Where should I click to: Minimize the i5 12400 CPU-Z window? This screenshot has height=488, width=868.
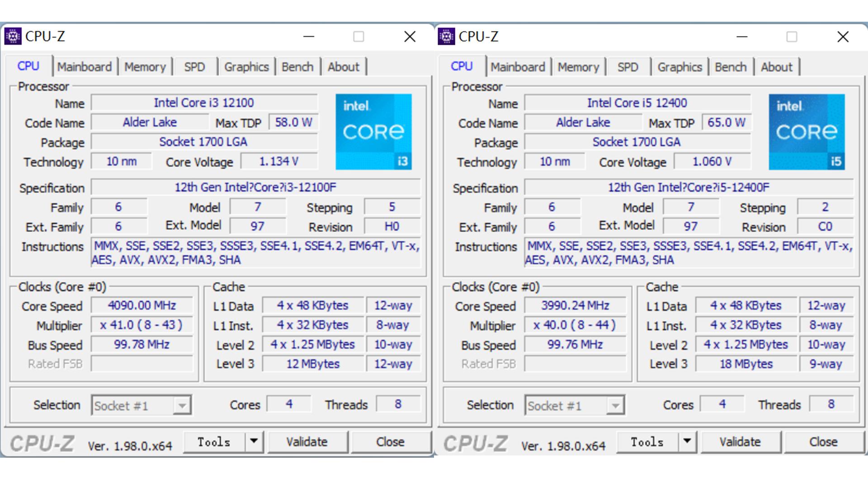click(742, 37)
